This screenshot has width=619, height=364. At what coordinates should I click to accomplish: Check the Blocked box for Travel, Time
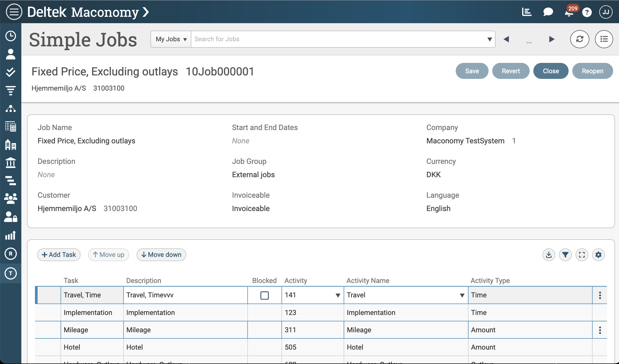[x=264, y=295]
